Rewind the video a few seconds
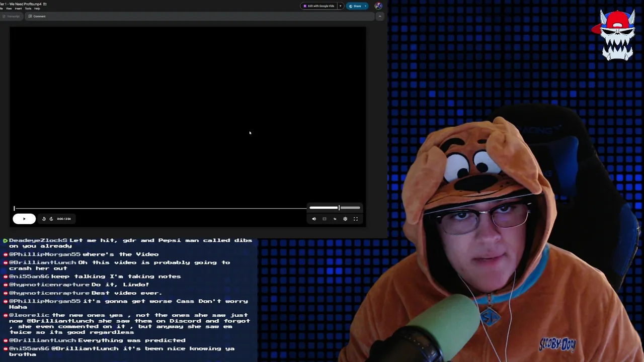 (44, 219)
